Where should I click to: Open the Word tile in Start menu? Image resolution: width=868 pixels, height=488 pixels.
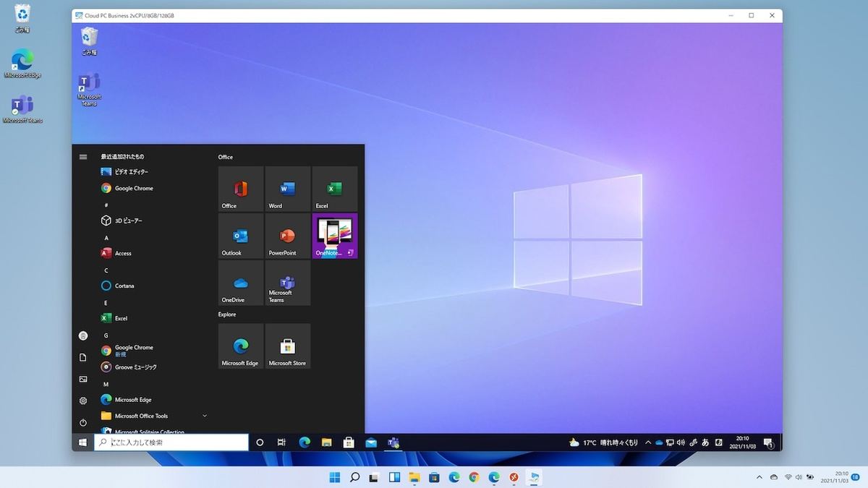[x=288, y=189]
